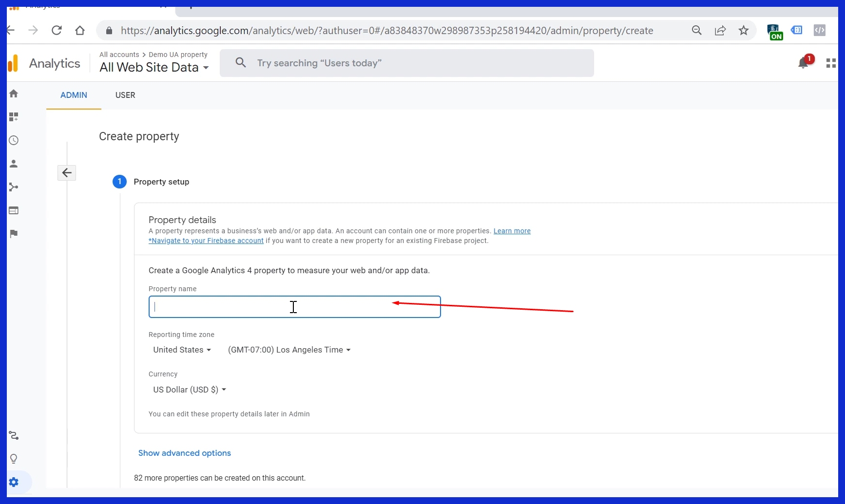The image size is (845, 504).
Task: Open the blue tag extension icon
Action: (797, 30)
